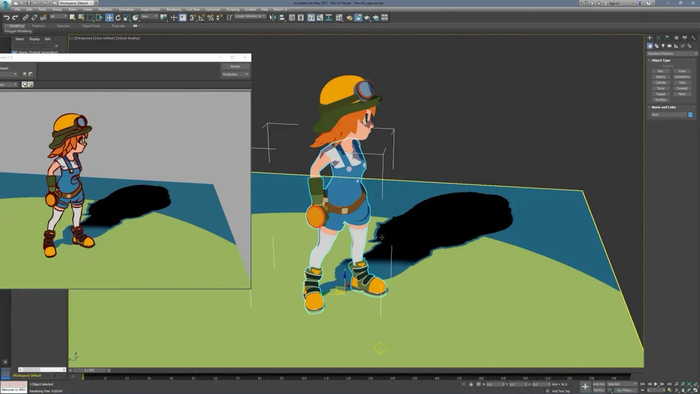This screenshot has width=700, height=394.
Task: Toggle the 3D Snaps icon
Action: [192, 17]
